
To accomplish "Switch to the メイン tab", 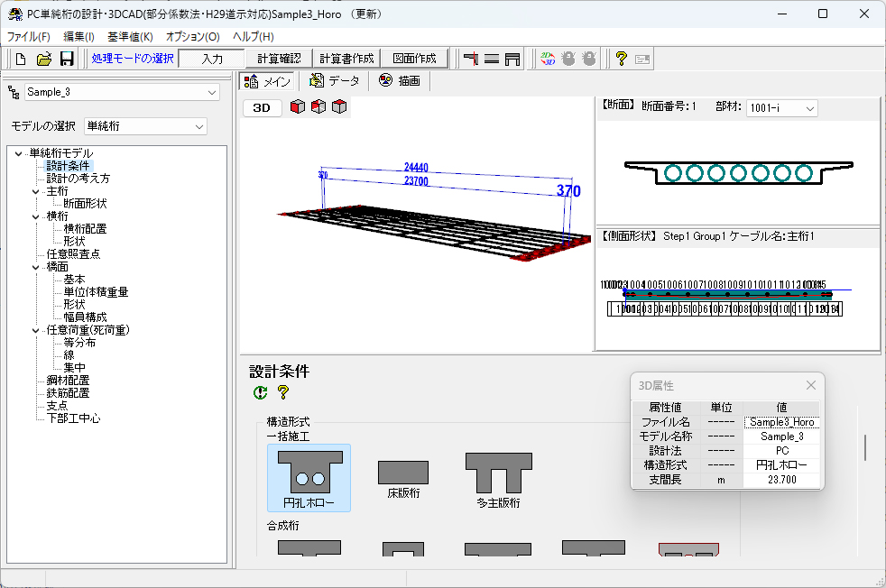I will [x=267, y=81].
